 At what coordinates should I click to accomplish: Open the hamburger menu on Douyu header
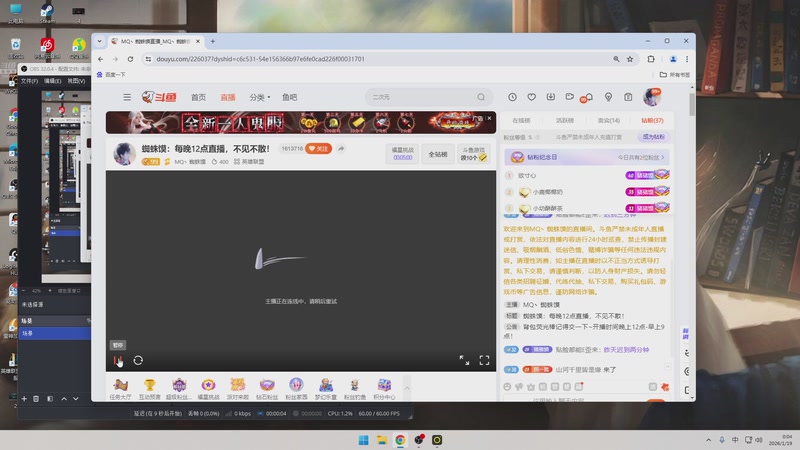pos(127,97)
